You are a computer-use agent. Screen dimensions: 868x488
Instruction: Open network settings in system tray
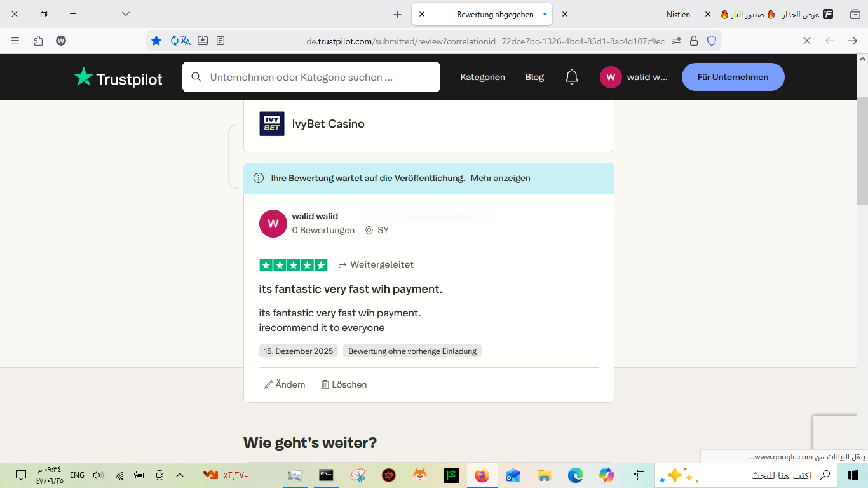[x=119, y=475]
